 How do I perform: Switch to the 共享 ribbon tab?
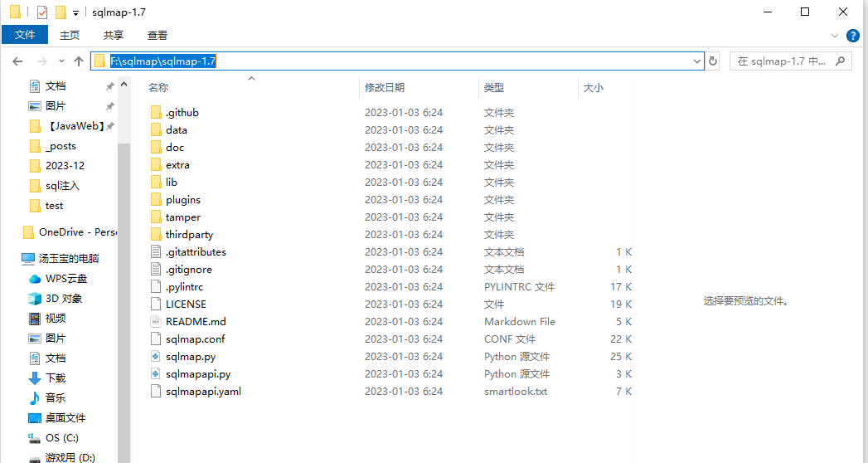114,35
